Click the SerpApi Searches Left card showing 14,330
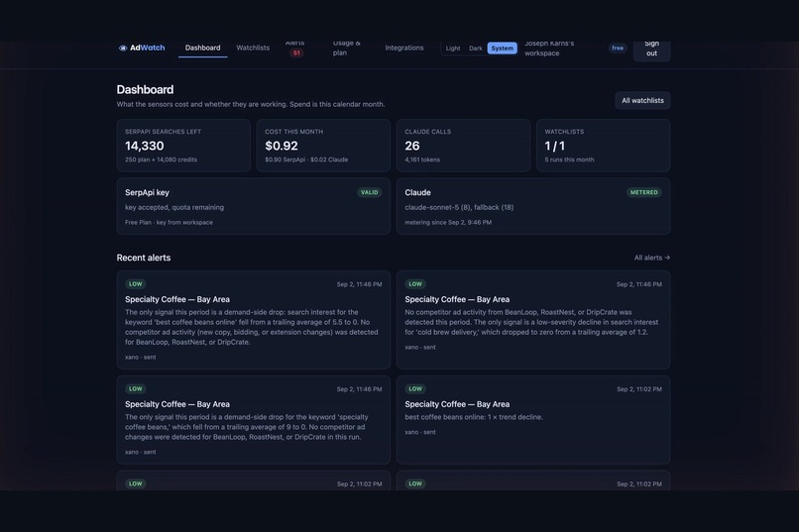The height and width of the screenshot is (532, 799). click(183, 146)
